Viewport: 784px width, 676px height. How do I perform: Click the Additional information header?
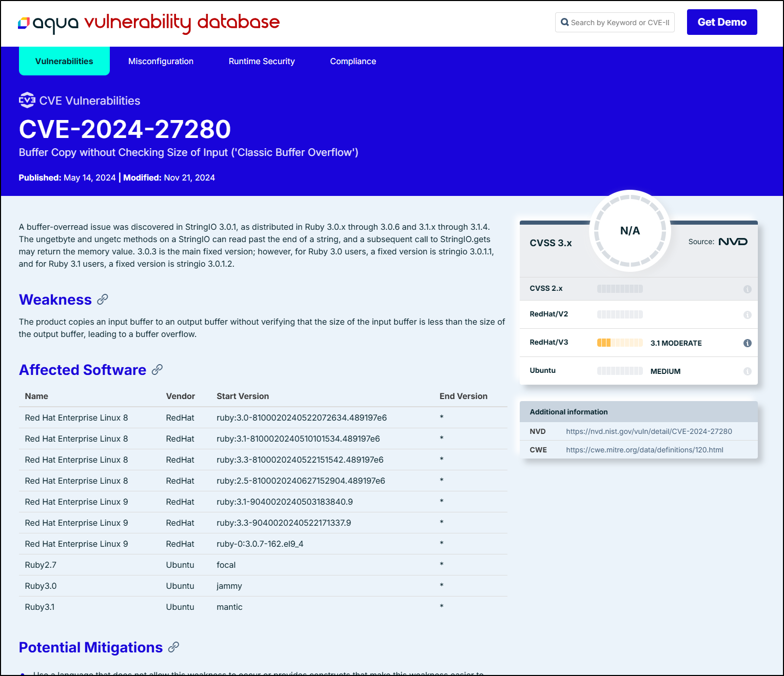[639, 412]
